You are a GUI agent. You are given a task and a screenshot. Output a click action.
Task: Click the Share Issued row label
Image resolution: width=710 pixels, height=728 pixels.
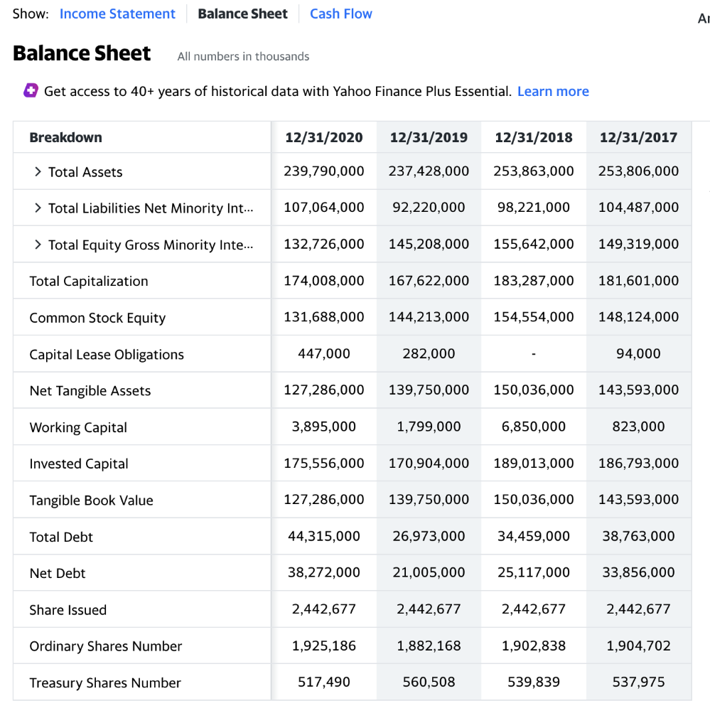click(68, 610)
